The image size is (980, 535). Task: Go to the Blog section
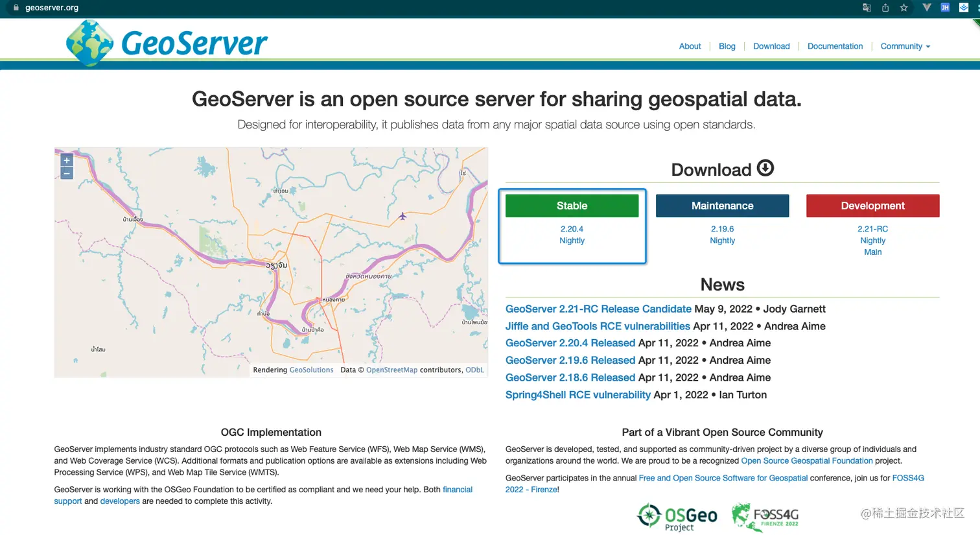[x=727, y=46]
